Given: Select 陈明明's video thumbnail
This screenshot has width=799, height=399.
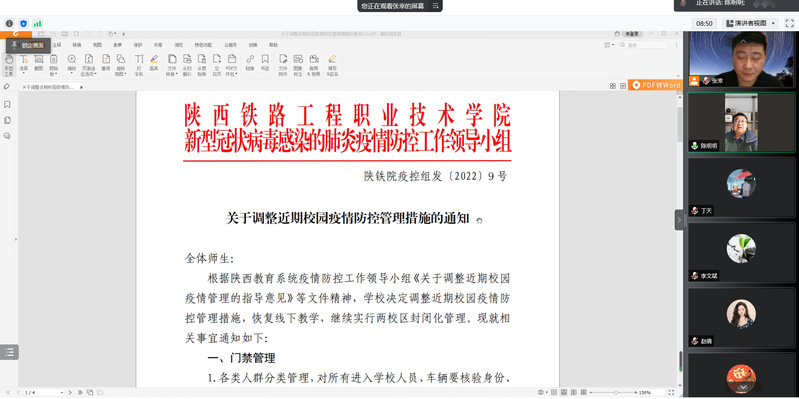Looking at the screenshot, I should point(741,122).
